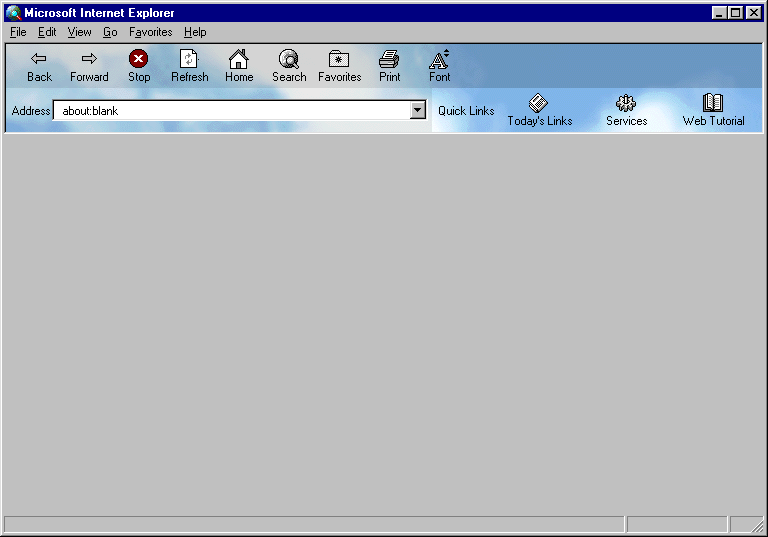Open the Web Tutorial quick link
This screenshot has width=768, height=537.
click(x=713, y=110)
